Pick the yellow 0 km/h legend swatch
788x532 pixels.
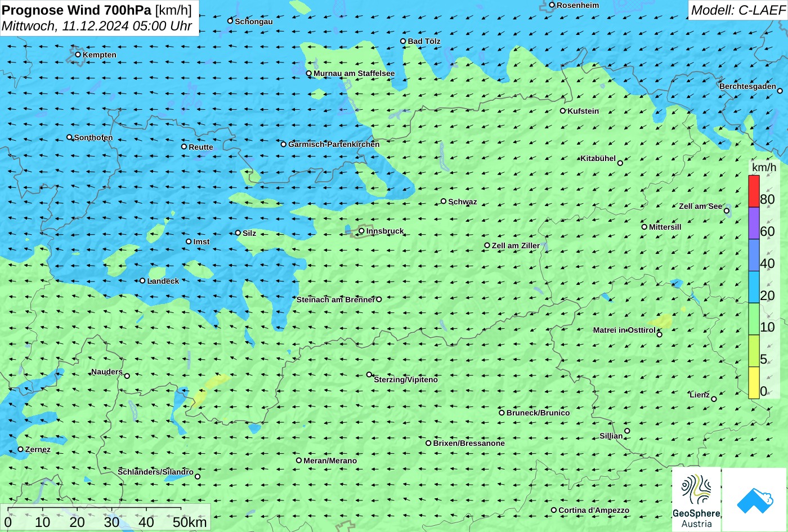pyautogui.click(x=754, y=383)
